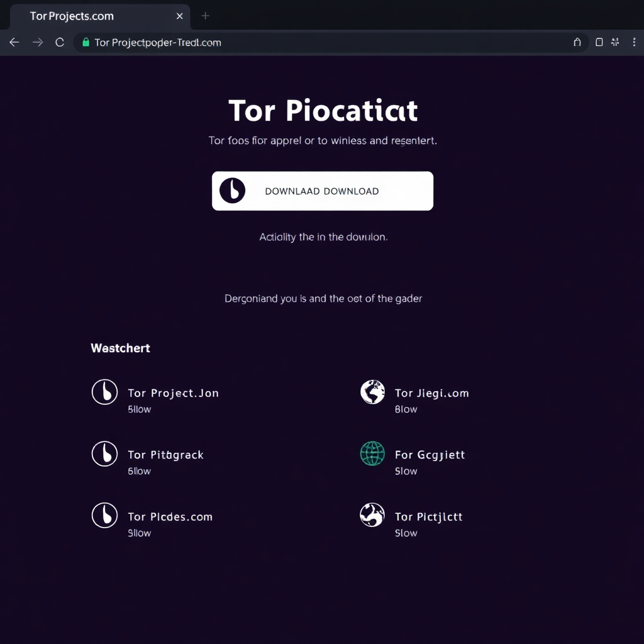Open the side panel icon in toolbar

pyautogui.click(x=599, y=42)
